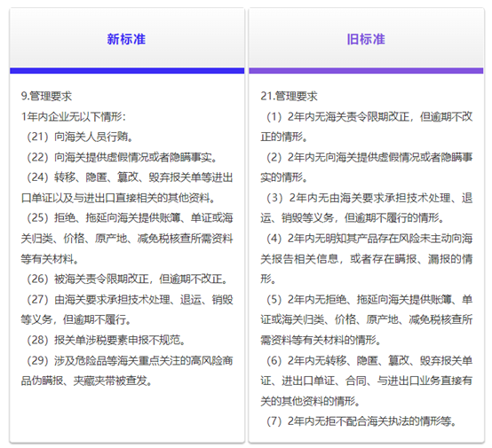The width and height of the screenshot is (492, 448).
Task: Click the 21.管理要求 heading
Action: (x=289, y=96)
